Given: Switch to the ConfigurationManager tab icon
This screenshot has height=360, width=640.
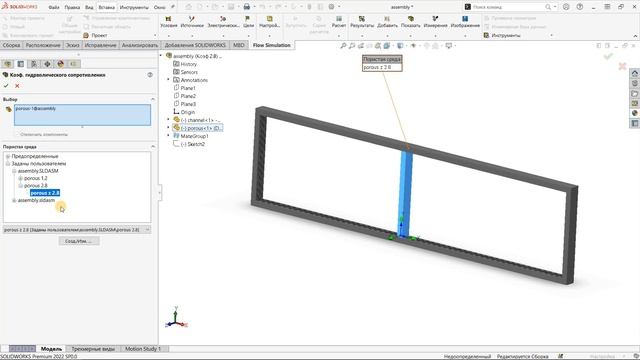Looking at the screenshot, I should pos(34,64).
